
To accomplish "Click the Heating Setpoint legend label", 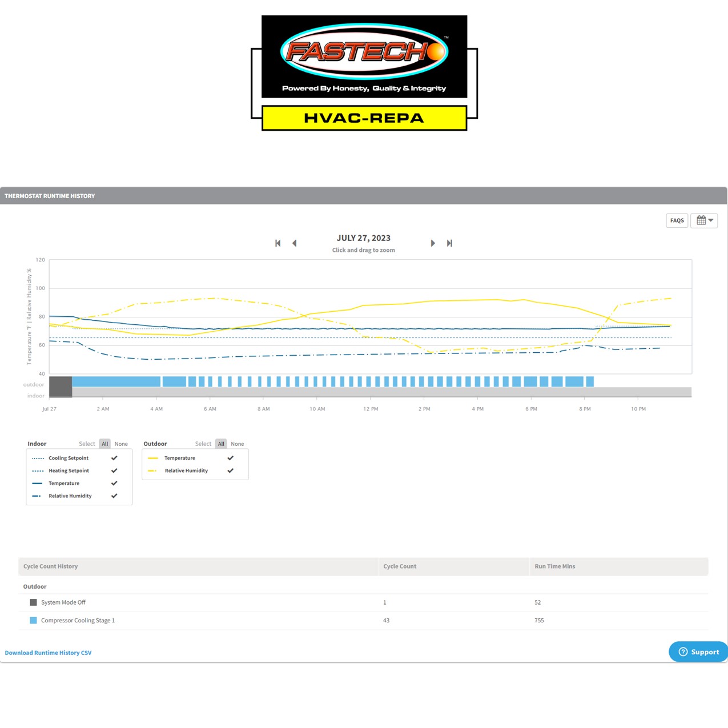I will click(x=69, y=470).
